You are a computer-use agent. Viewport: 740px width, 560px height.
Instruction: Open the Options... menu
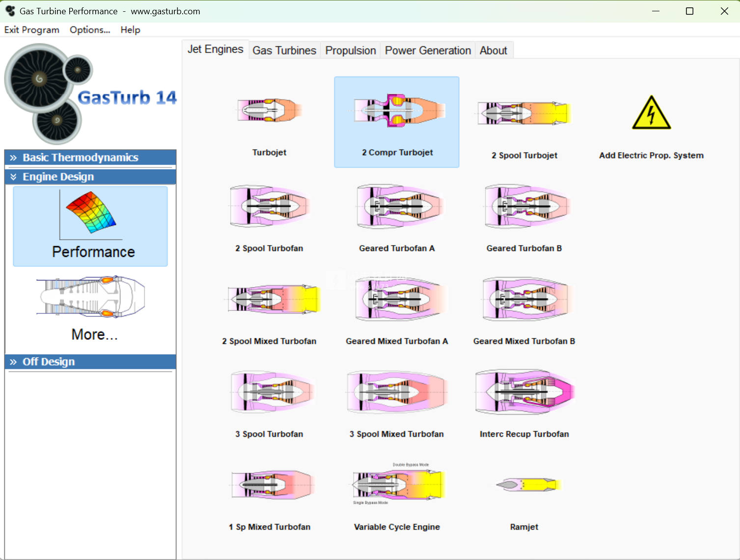(x=90, y=29)
